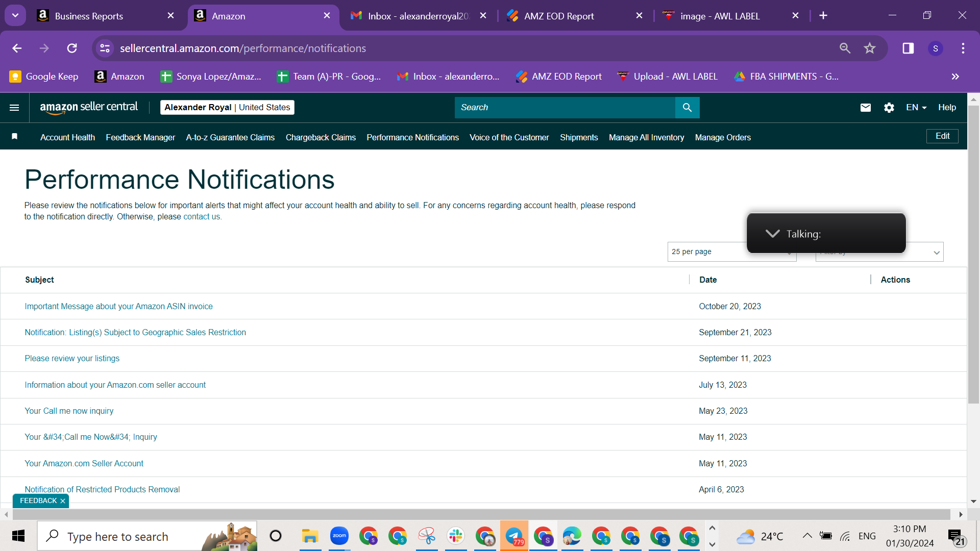Open the Windows notification center

[956, 537]
